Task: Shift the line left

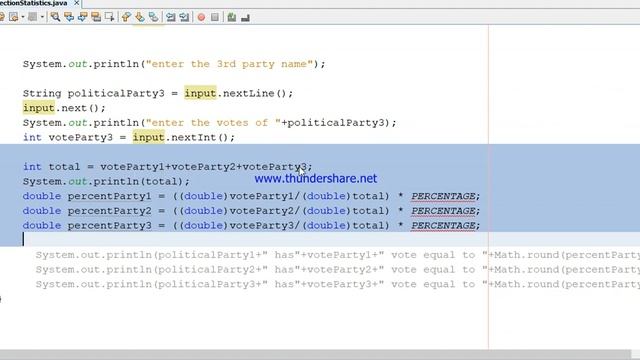Action: (170, 17)
